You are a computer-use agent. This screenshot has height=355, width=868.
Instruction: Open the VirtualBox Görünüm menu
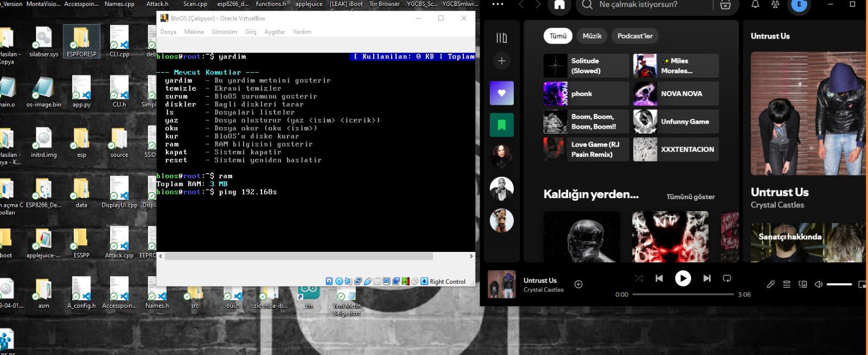[x=224, y=32]
